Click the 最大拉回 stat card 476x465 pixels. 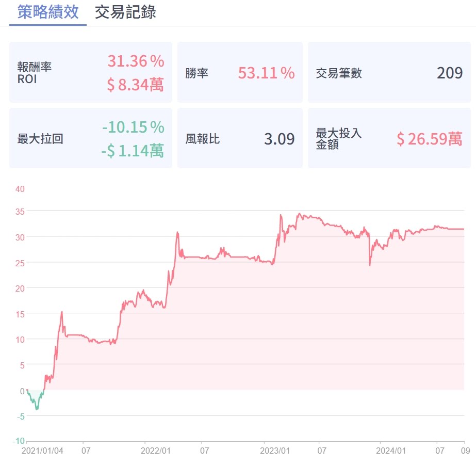[91, 138]
